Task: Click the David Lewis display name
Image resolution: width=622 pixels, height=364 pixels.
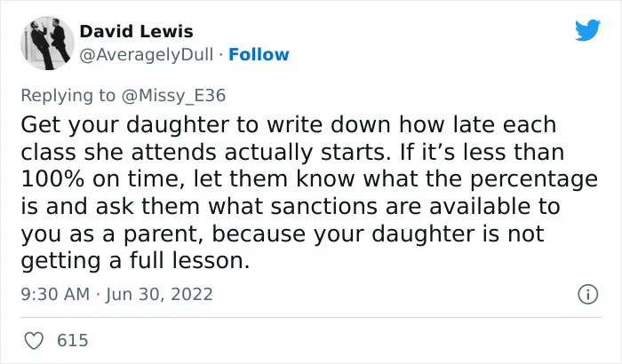Action: coord(136,31)
